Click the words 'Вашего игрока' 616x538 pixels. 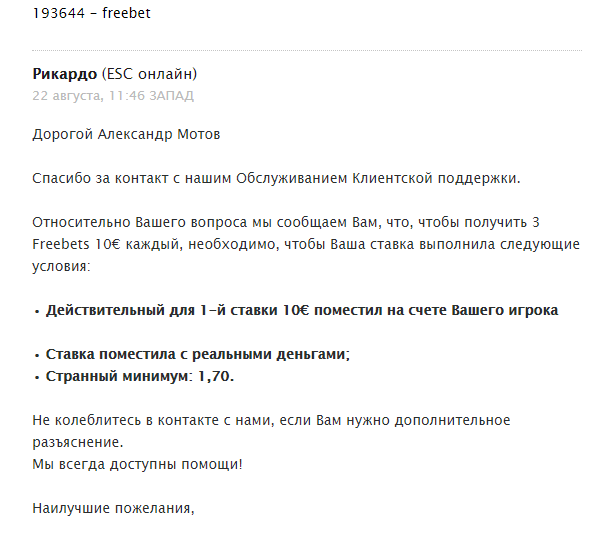point(504,310)
